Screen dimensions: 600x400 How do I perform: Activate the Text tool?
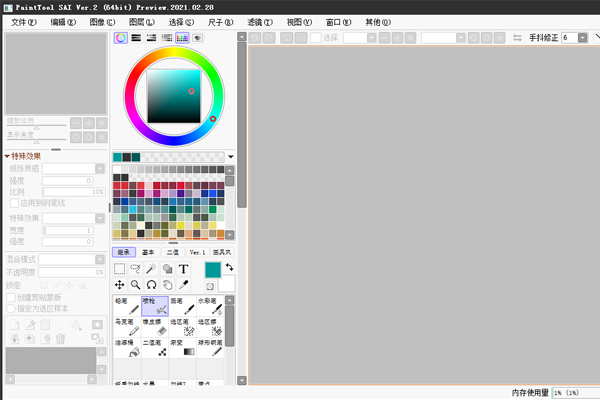click(x=184, y=269)
